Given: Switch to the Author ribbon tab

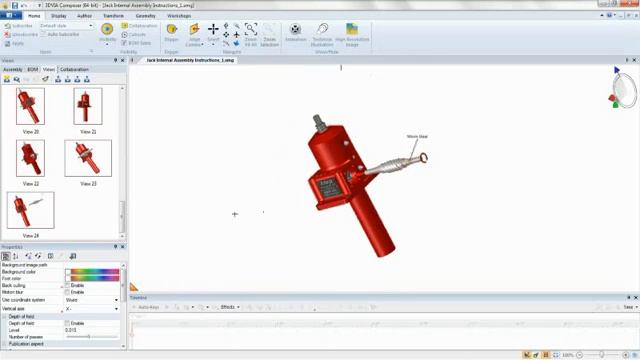Looking at the screenshot, I should 84,16.
